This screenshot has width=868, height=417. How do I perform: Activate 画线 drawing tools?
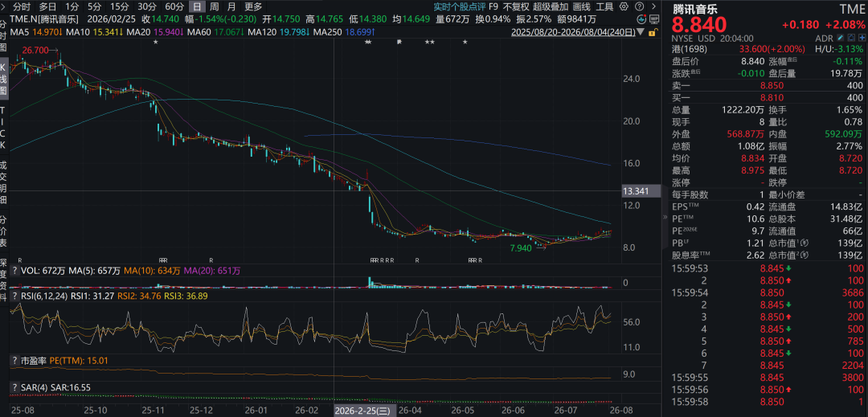pos(582,7)
